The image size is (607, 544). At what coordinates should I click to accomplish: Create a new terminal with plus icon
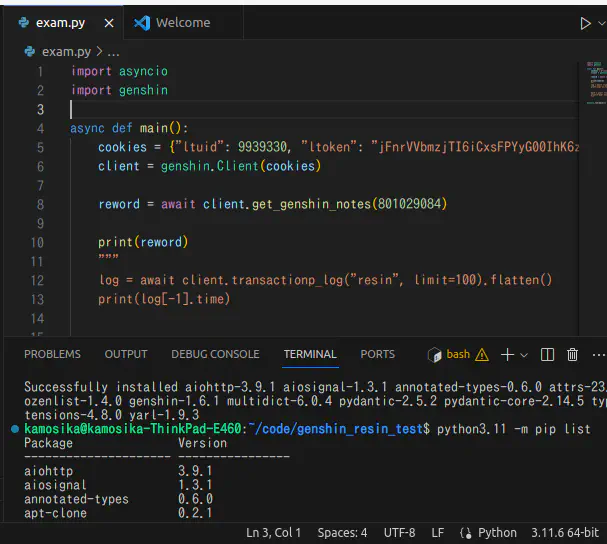(507, 354)
